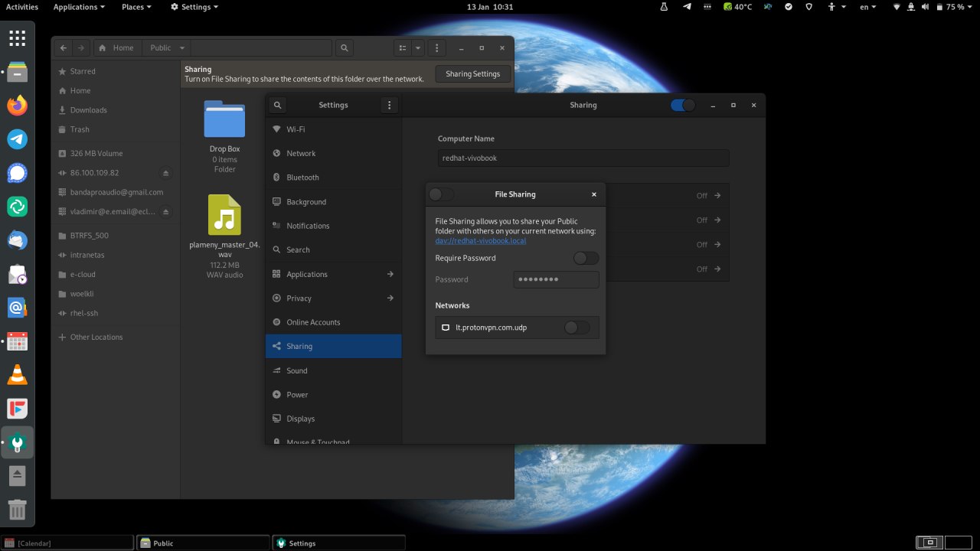Switch to the Public window in the taskbar
The image size is (980, 551).
(x=204, y=543)
